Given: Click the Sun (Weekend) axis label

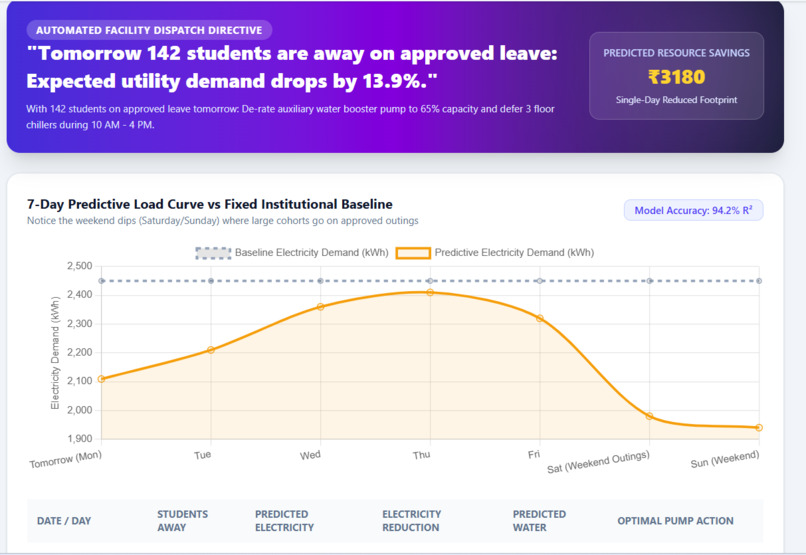Looking at the screenshot, I should point(725,459).
